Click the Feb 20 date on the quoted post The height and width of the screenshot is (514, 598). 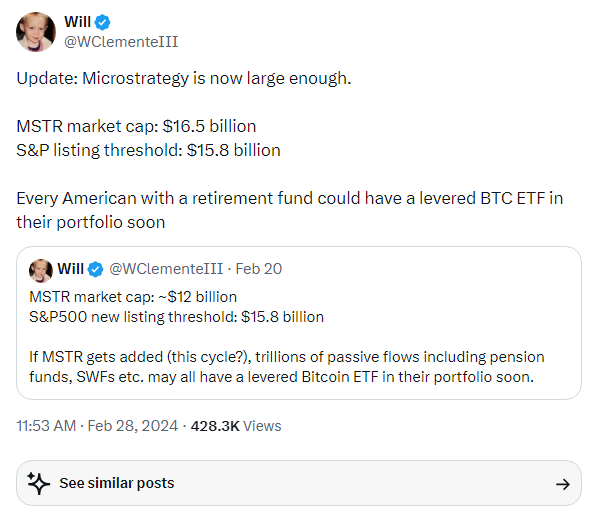coord(259,269)
